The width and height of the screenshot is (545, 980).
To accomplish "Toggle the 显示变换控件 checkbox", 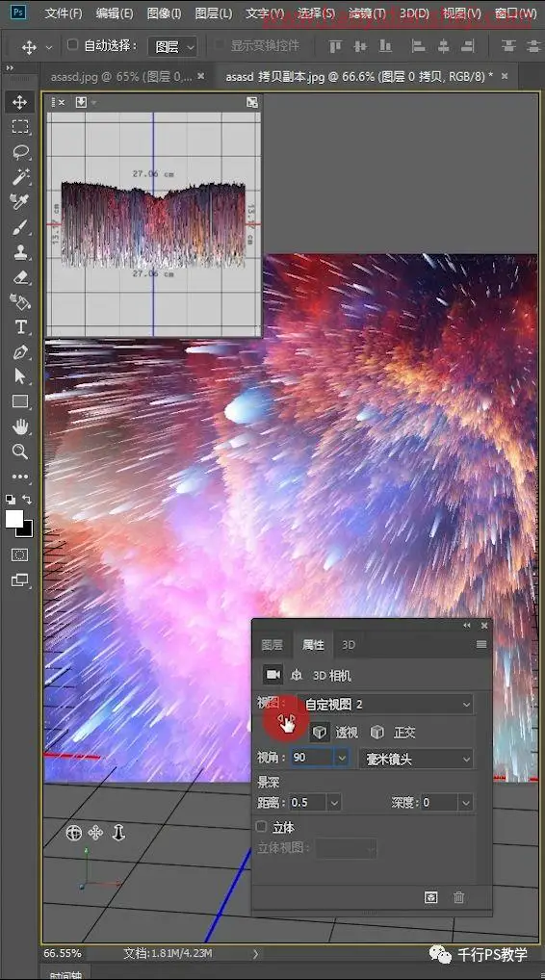I will (x=220, y=45).
